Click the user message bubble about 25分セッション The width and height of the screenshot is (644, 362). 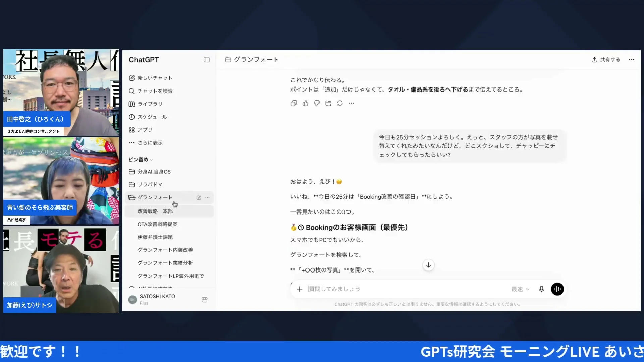[470, 146]
